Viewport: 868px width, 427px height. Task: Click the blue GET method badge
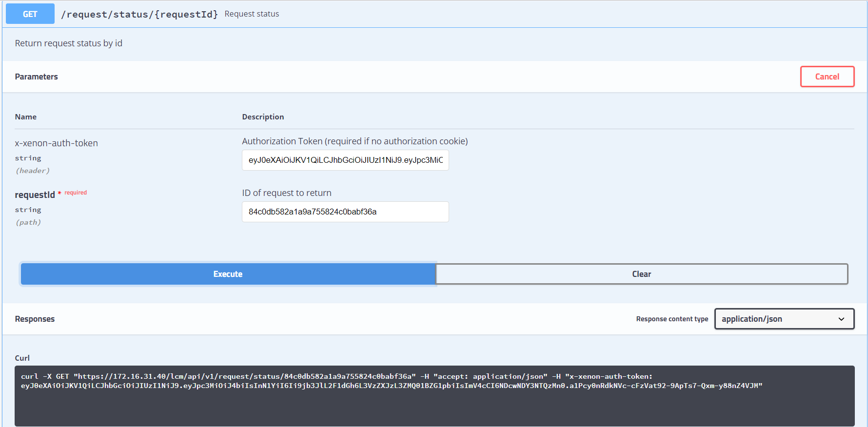(x=30, y=14)
